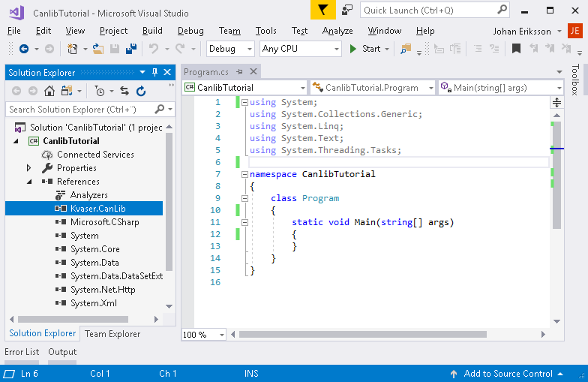
Task: Click the Add to Source Control arrow icon
Action: pos(454,374)
